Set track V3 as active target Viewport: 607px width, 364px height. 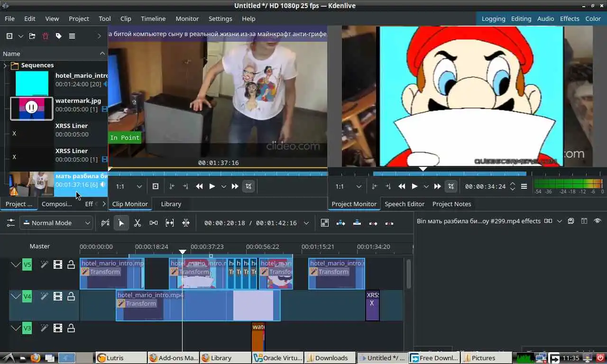27,328
